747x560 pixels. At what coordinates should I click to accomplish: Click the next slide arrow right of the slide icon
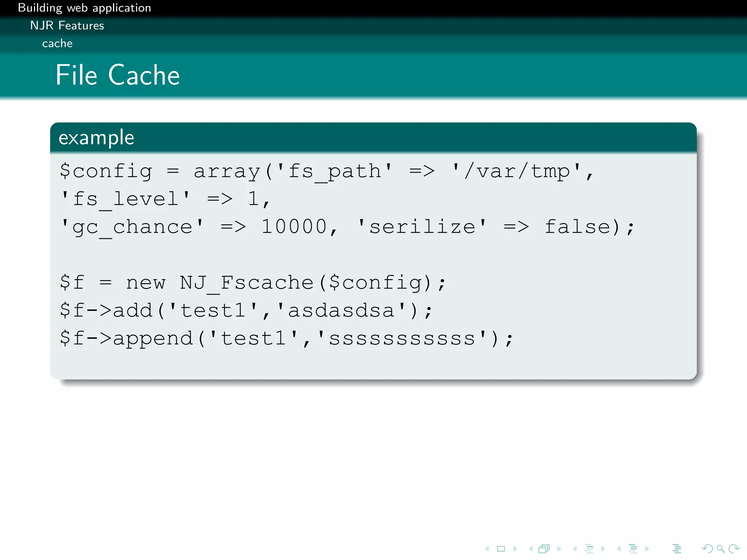coord(515,549)
